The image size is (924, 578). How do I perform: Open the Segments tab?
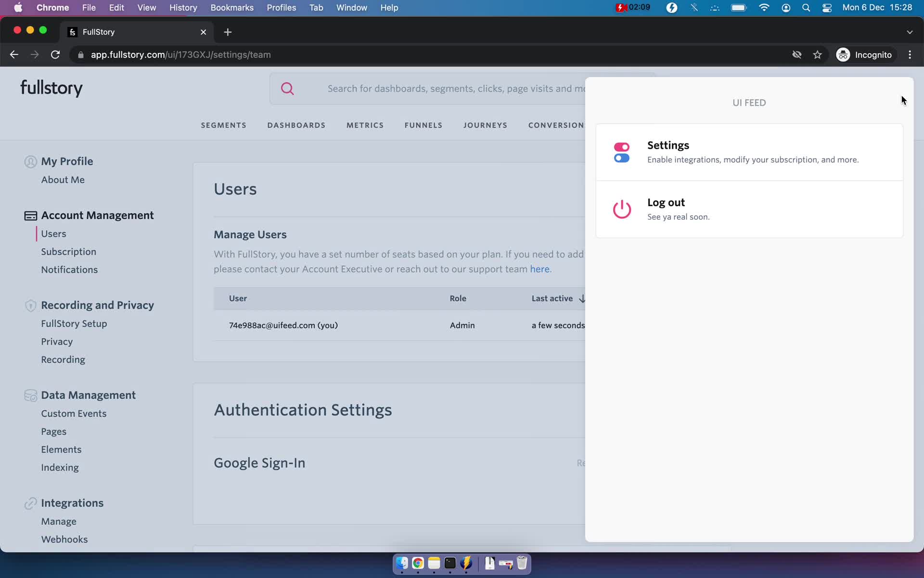coord(223,125)
